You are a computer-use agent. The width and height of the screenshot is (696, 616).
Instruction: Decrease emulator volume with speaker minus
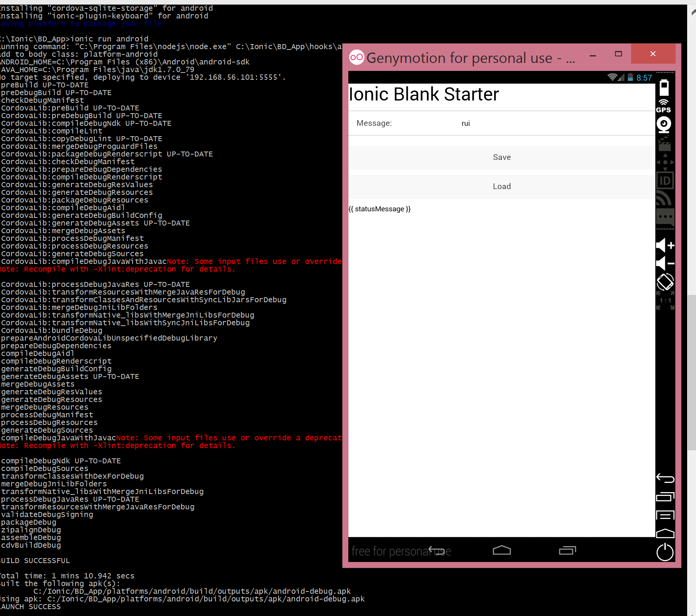tap(665, 264)
